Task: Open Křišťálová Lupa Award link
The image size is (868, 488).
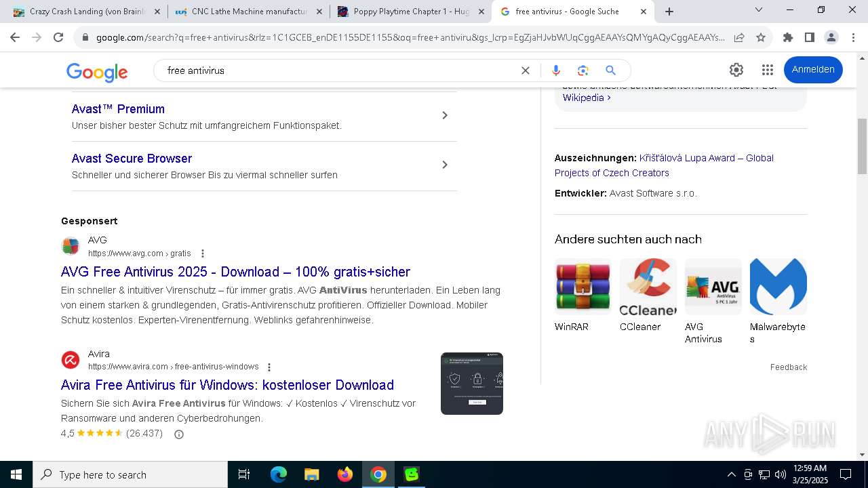Action: 664,165
